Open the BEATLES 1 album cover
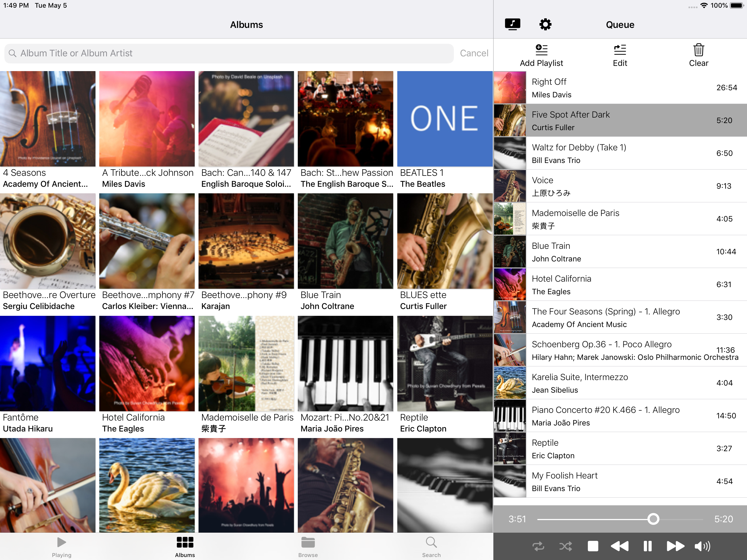747x560 pixels. tap(445, 119)
